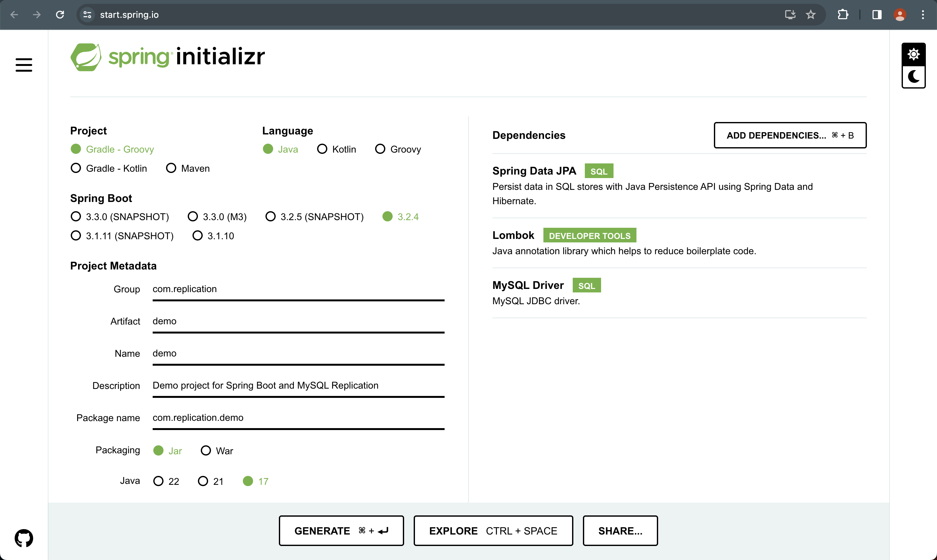Click the Lombok dependency entry
Screen dimensions: 937x560
pos(679,243)
